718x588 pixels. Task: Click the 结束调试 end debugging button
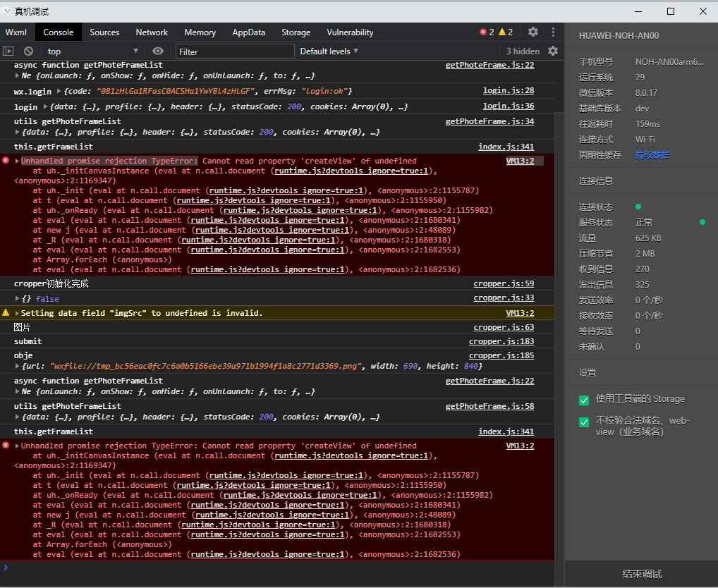click(642, 574)
